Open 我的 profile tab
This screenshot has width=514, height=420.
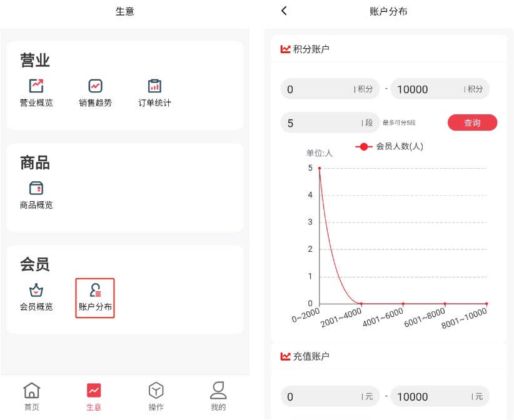[218, 397]
